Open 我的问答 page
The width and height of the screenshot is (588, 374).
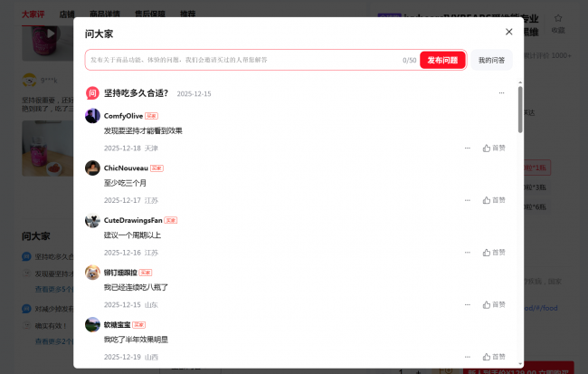492,60
